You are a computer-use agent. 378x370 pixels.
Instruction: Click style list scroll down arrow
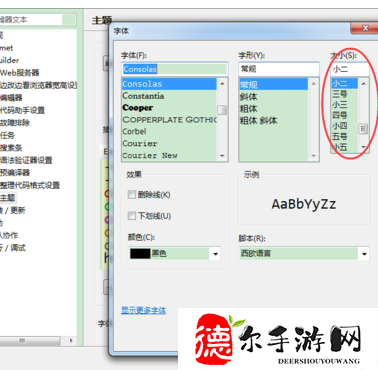pyautogui.click(x=313, y=156)
